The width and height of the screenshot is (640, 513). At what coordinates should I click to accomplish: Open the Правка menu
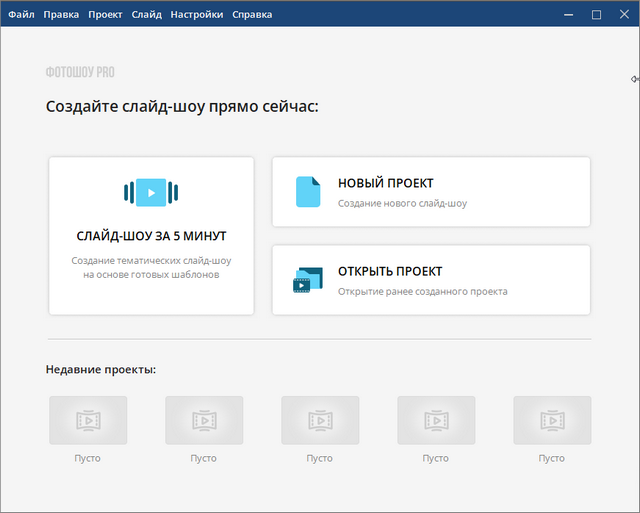pyautogui.click(x=61, y=14)
